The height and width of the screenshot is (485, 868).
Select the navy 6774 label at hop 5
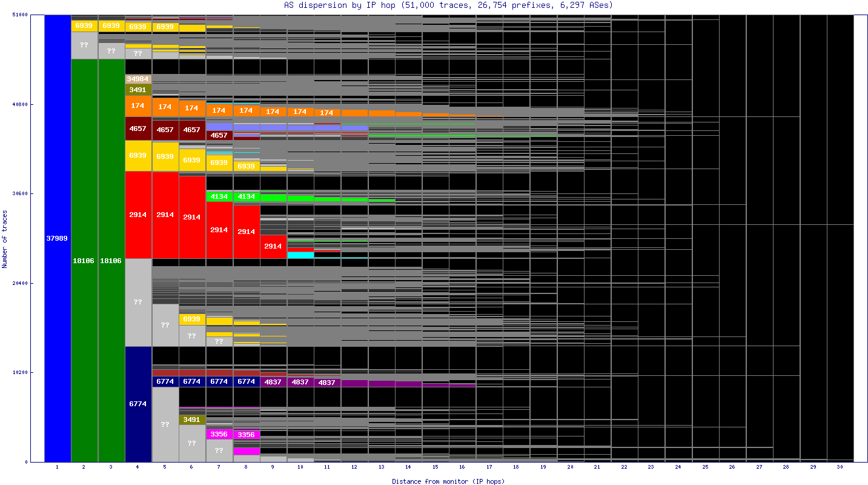165,381
